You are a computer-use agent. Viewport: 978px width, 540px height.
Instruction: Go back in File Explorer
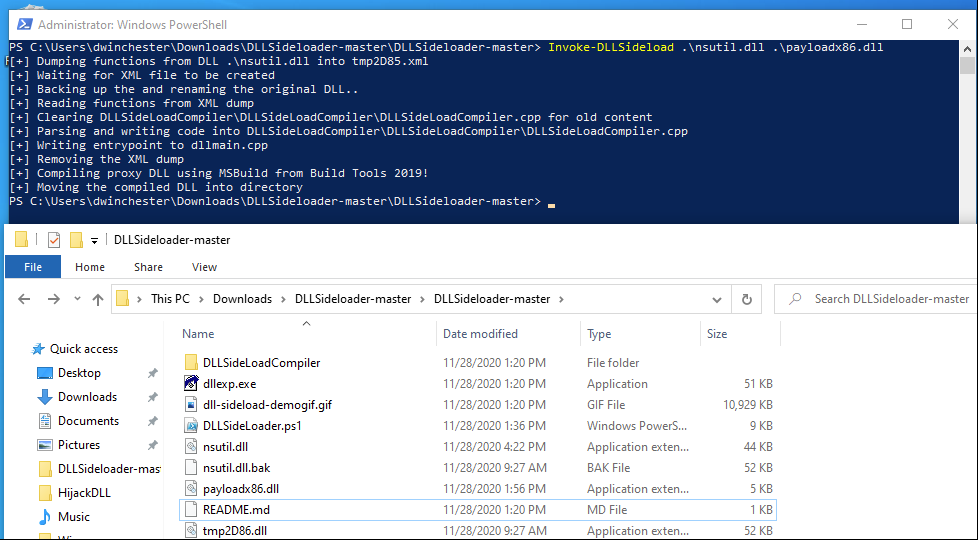pyautogui.click(x=24, y=299)
